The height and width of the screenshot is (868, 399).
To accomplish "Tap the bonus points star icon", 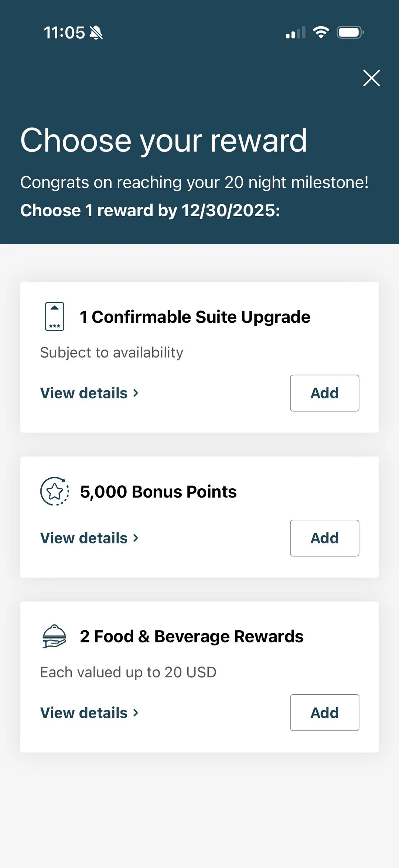I will 55,491.
